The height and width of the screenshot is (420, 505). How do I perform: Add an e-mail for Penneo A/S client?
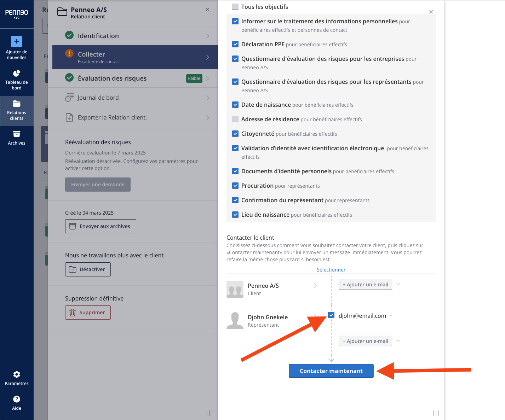[x=365, y=285]
